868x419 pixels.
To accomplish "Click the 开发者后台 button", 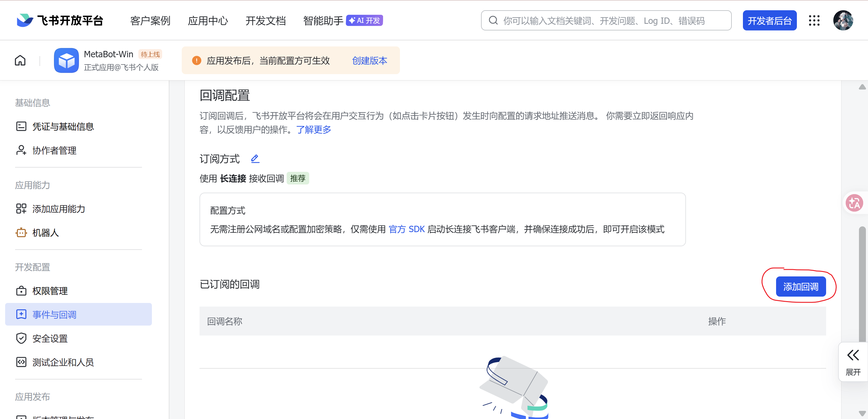I will 770,21.
